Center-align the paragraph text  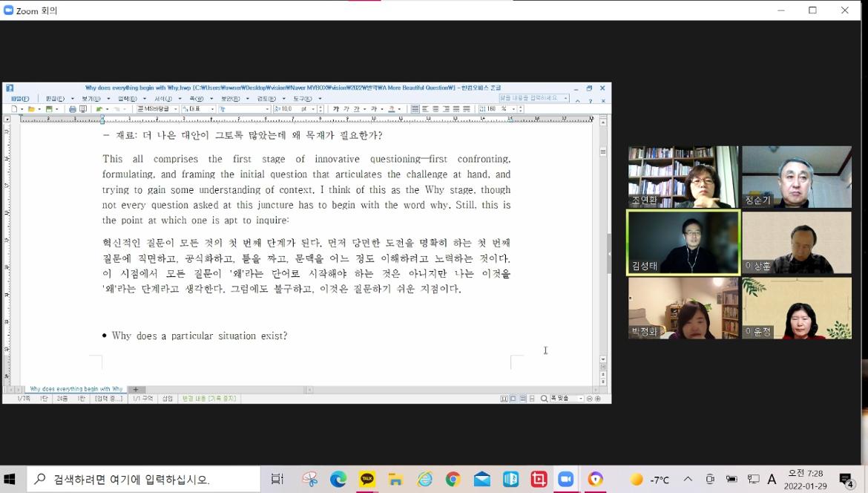click(435, 109)
